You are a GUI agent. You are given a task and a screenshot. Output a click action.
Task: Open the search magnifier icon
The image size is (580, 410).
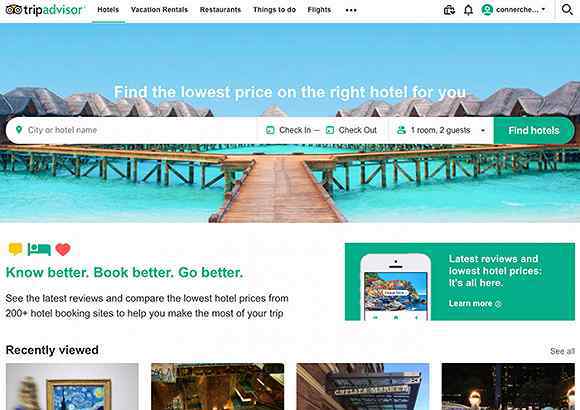(x=567, y=10)
